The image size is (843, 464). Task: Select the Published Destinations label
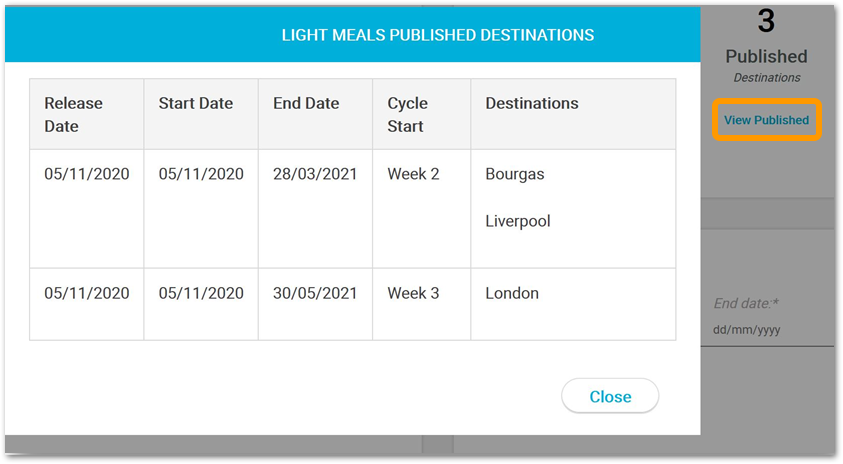click(767, 66)
